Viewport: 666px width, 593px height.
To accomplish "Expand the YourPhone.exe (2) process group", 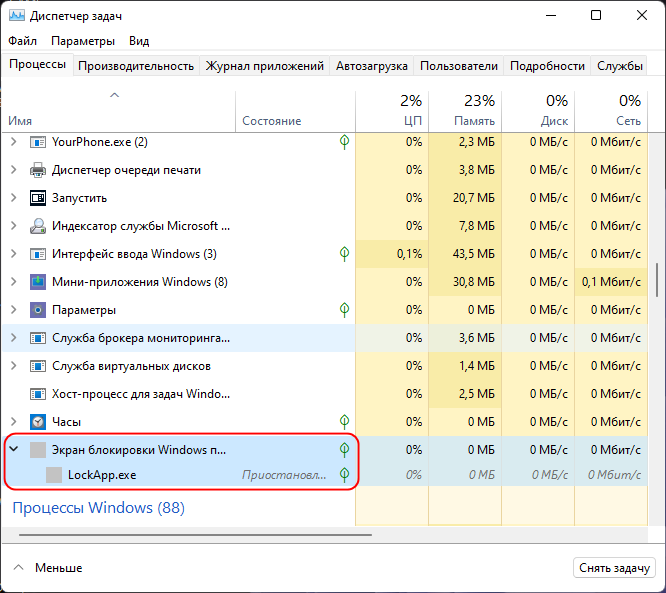I will [14, 141].
